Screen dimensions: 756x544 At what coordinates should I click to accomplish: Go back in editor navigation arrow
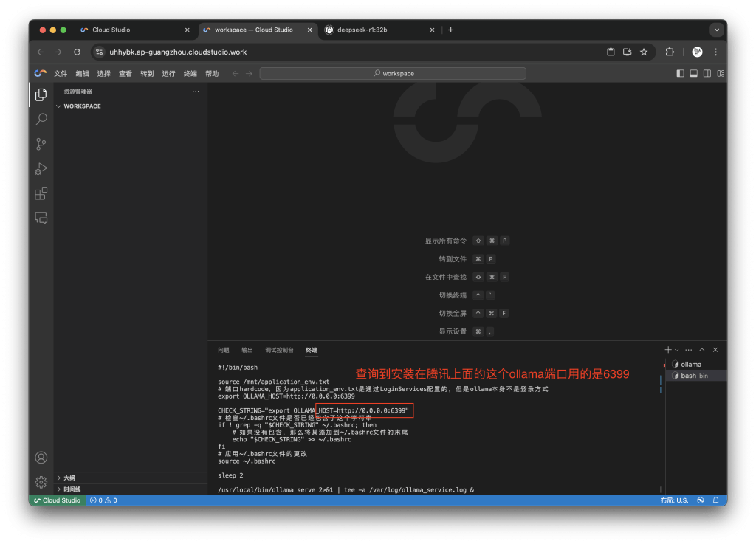(x=236, y=73)
